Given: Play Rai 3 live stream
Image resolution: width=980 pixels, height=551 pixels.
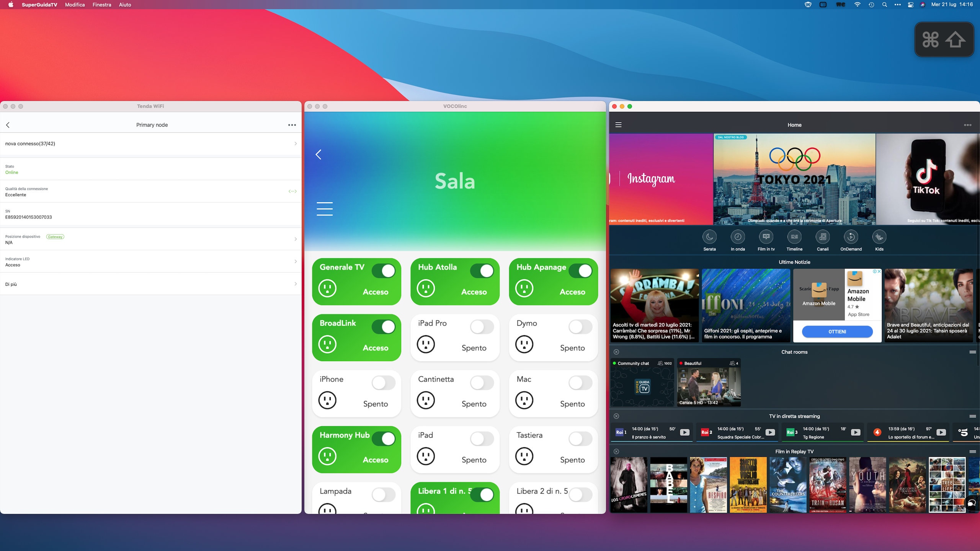Looking at the screenshot, I should 855,432.
